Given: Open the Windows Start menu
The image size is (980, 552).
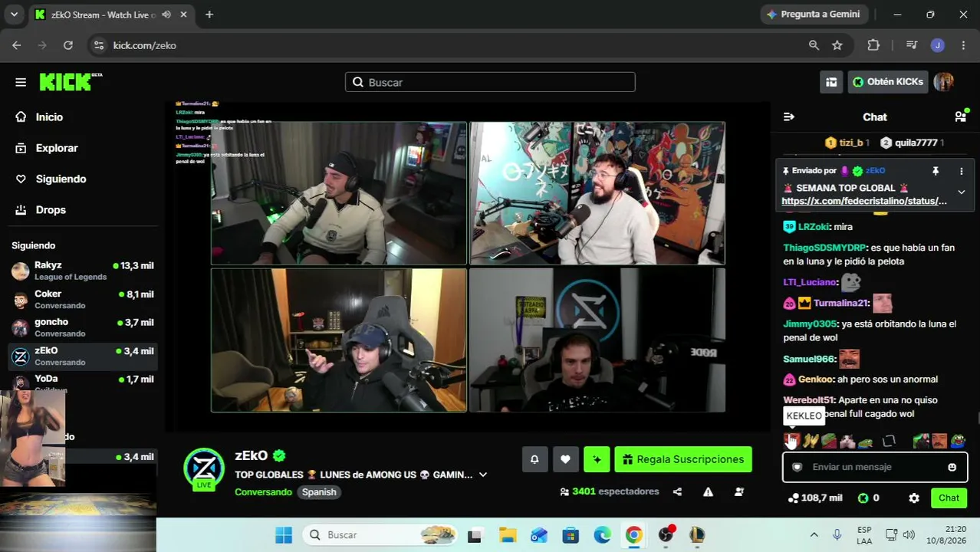Looking at the screenshot, I should [284, 535].
